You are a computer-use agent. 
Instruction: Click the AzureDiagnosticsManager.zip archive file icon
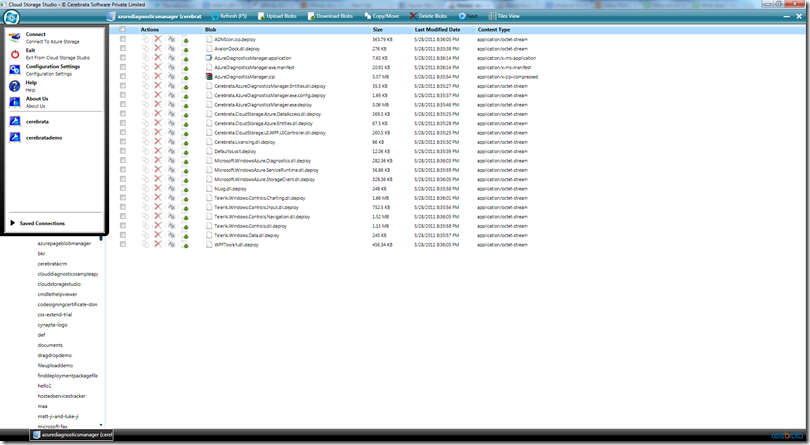(x=209, y=76)
